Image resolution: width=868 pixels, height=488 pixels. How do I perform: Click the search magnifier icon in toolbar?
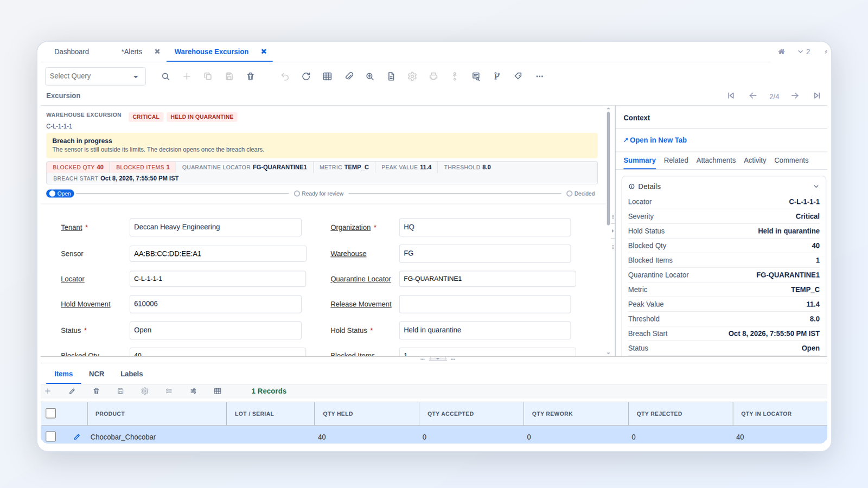tap(165, 76)
